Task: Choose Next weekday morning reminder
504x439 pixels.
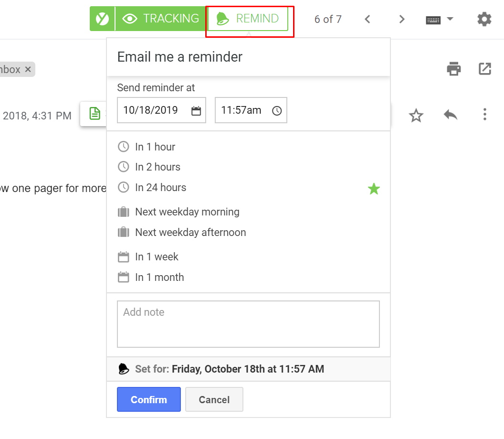Action: click(x=187, y=212)
